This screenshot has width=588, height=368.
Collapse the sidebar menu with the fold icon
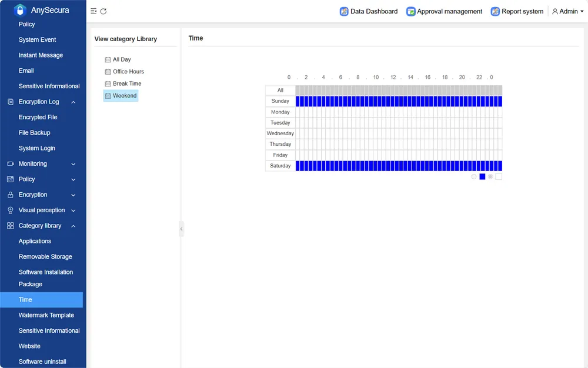[x=93, y=11]
